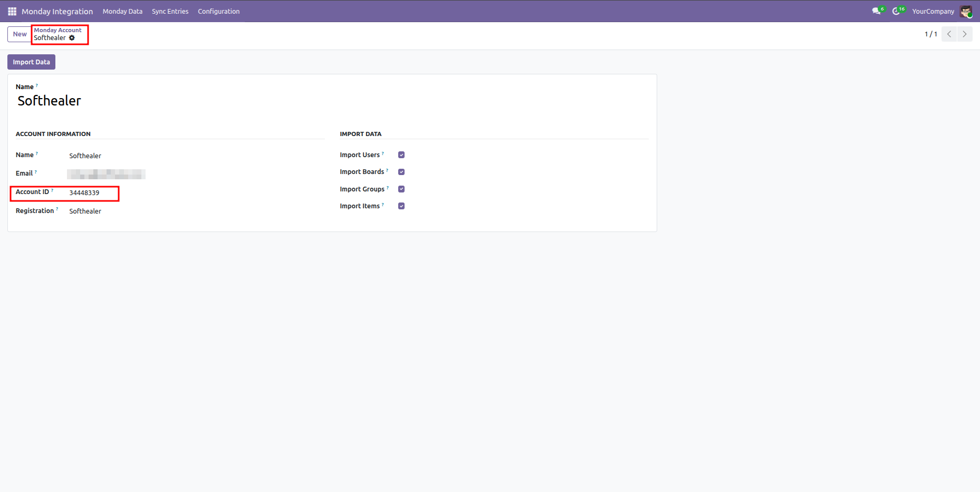Click the Import Data button
This screenshot has height=492, width=980.
pyautogui.click(x=31, y=62)
